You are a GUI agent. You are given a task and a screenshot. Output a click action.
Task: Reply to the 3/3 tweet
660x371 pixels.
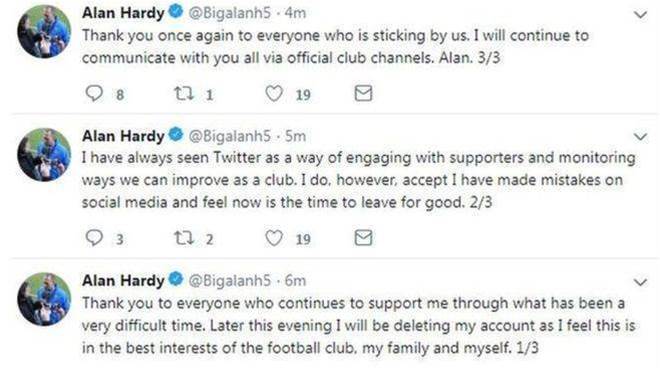click(x=94, y=93)
